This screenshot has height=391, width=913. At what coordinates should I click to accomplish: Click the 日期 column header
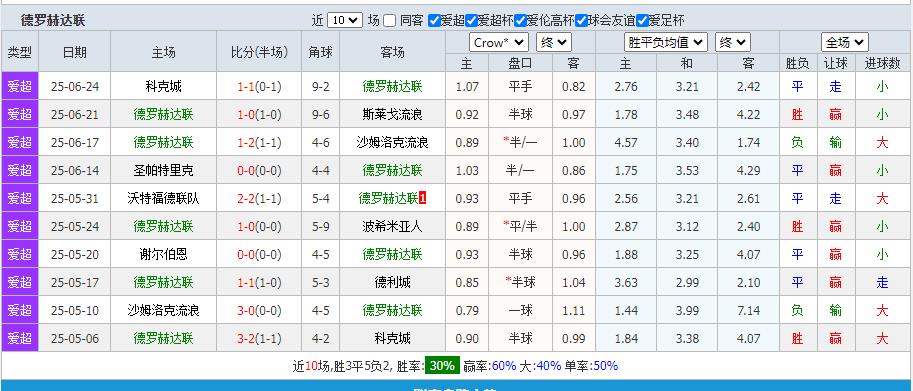click(x=75, y=52)
